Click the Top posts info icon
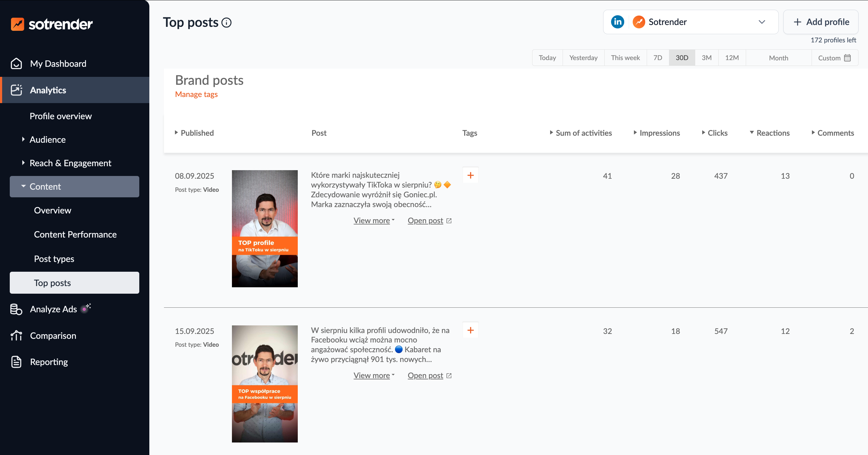 pos(226,23)
